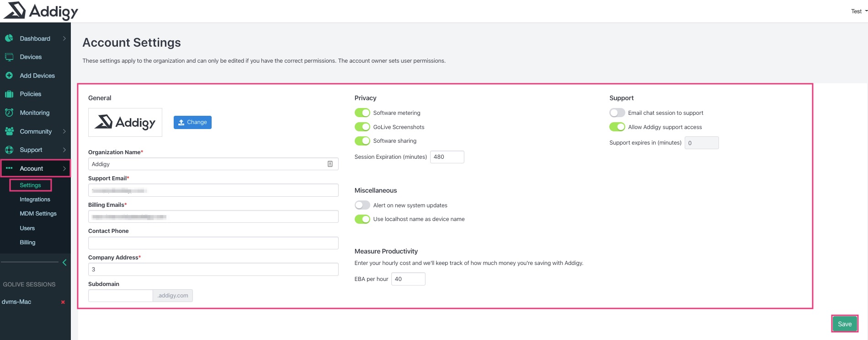Open Integrations under Account menu
The width and height of the screenshot is (868, 340).
point(35,200)
